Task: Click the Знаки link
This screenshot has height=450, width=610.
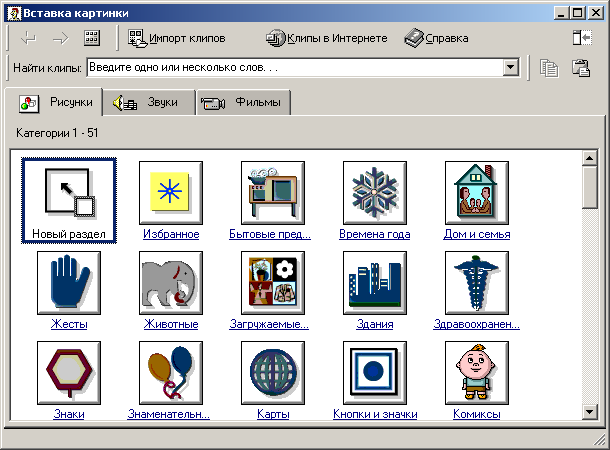Action: point(69,414)
